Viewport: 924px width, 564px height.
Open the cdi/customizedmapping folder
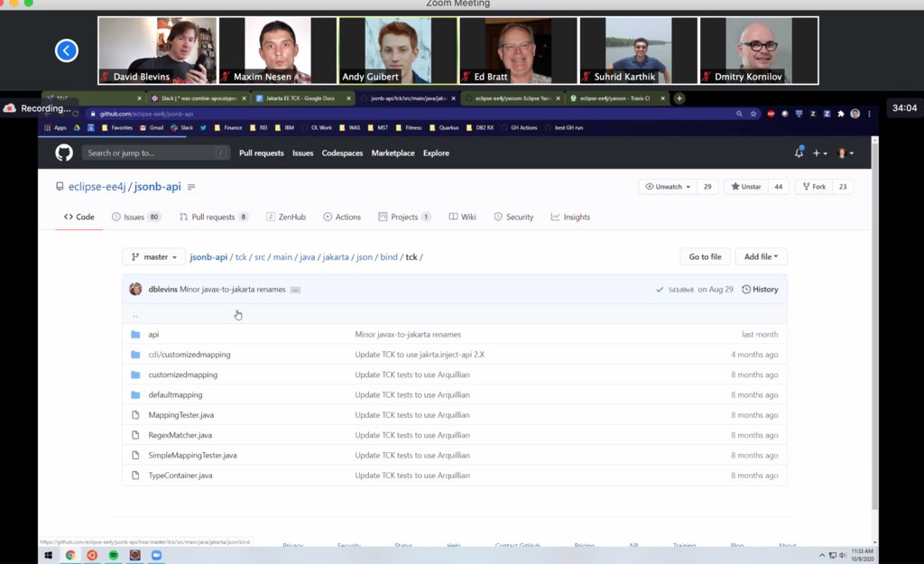point(189,355)
